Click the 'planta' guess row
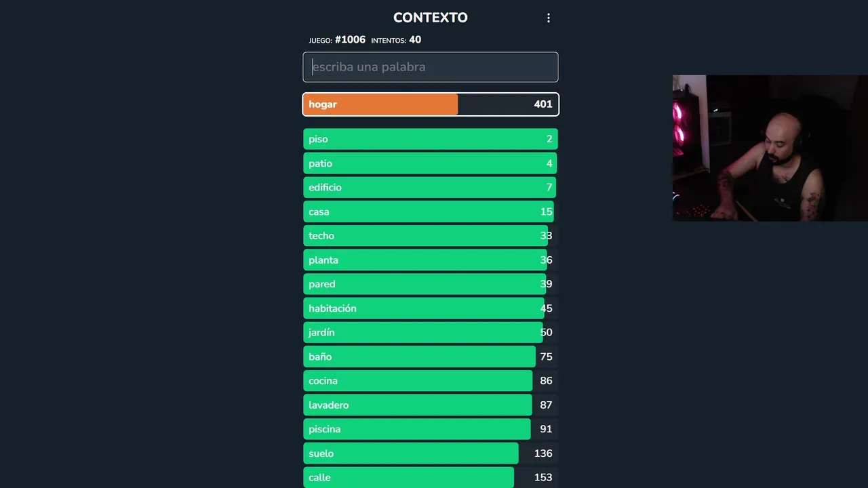Viewport: 868px width, 488px height. (430, 260)
